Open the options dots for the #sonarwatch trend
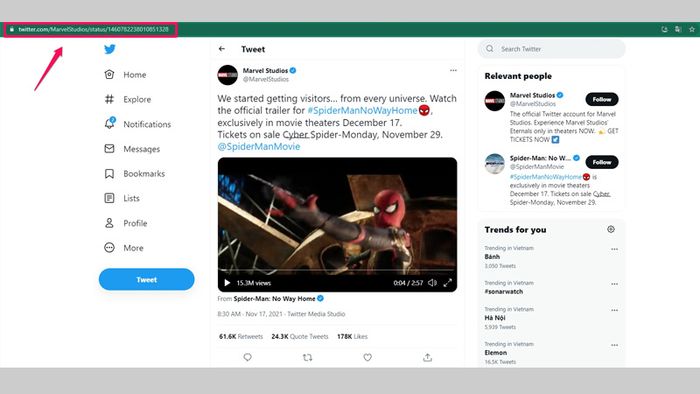700x394 pixels. tap(614, 284)
